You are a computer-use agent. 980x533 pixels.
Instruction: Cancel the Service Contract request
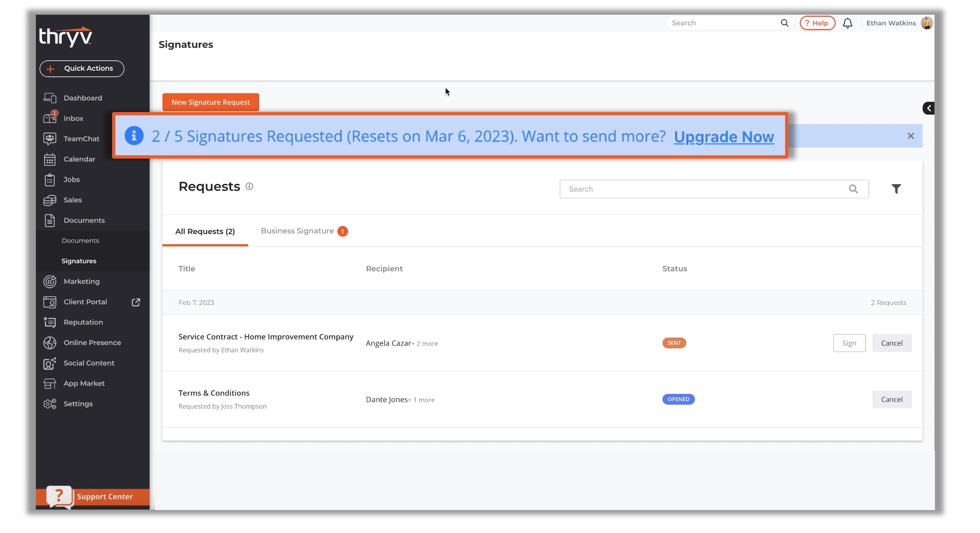(892, 343)
